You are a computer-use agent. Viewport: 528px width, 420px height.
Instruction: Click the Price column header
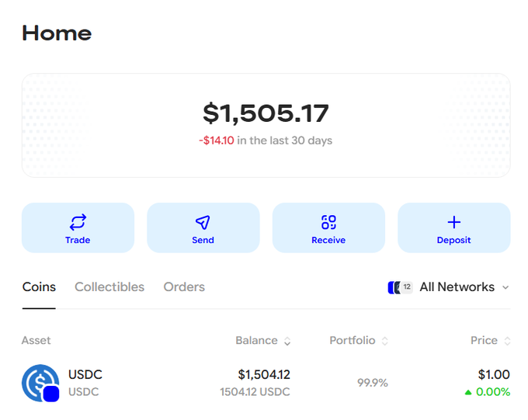tap(484, 341)
